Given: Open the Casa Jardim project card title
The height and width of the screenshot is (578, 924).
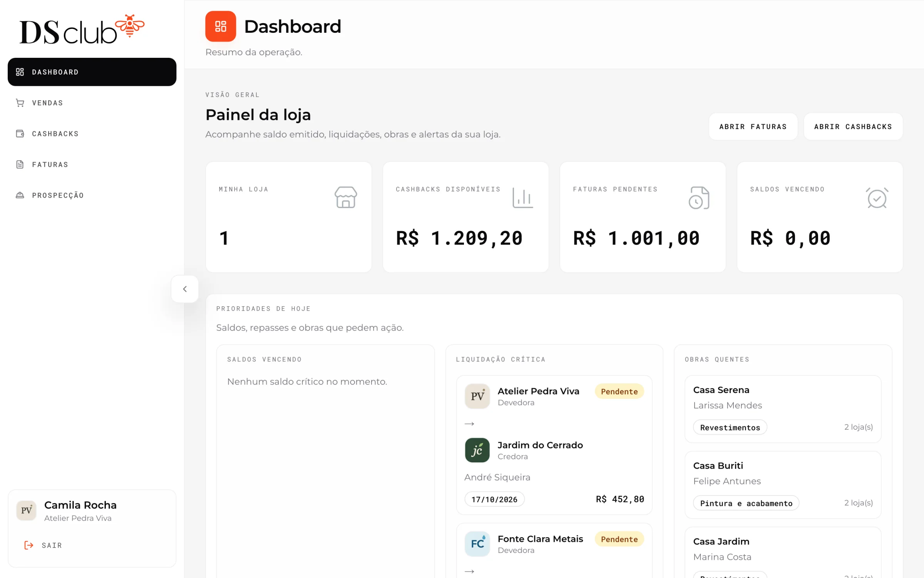Looking at the screenshot, I should coord(721,541).
